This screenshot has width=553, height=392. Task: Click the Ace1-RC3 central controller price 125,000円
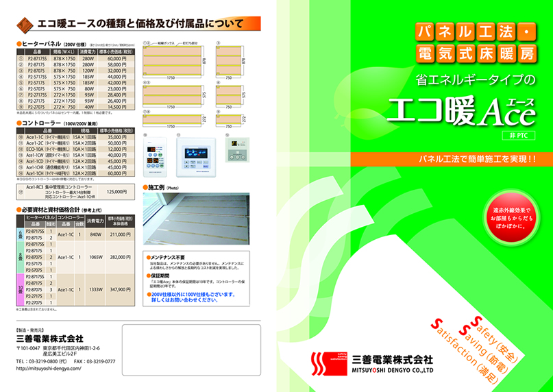tap(116, 192)
